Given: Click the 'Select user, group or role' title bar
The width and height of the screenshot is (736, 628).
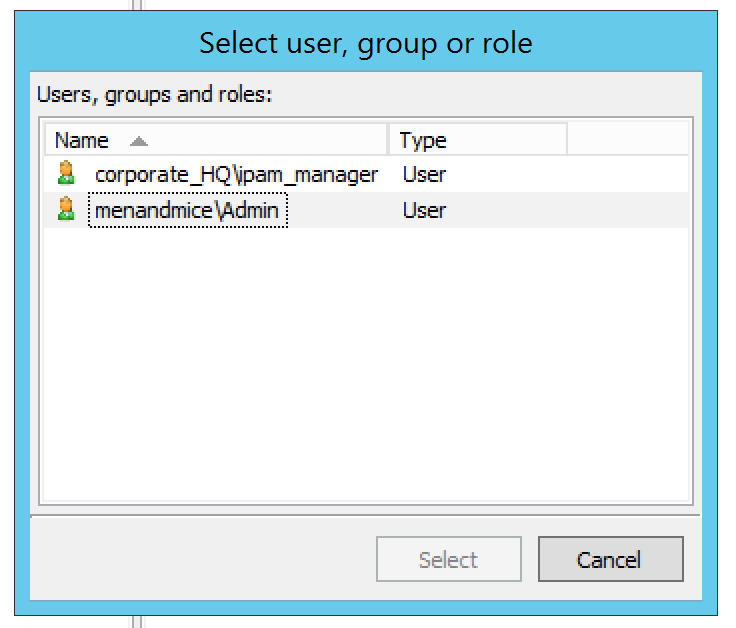Looking at the screenshot, I should click(365, 43).
